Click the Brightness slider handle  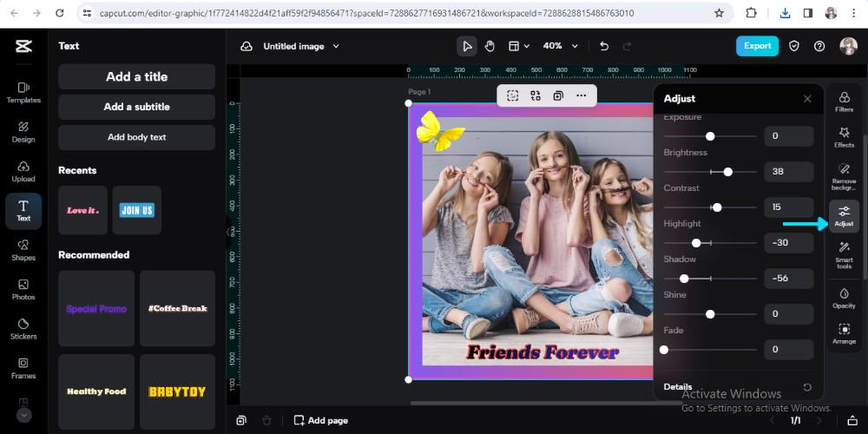click(x=728, y=172)
